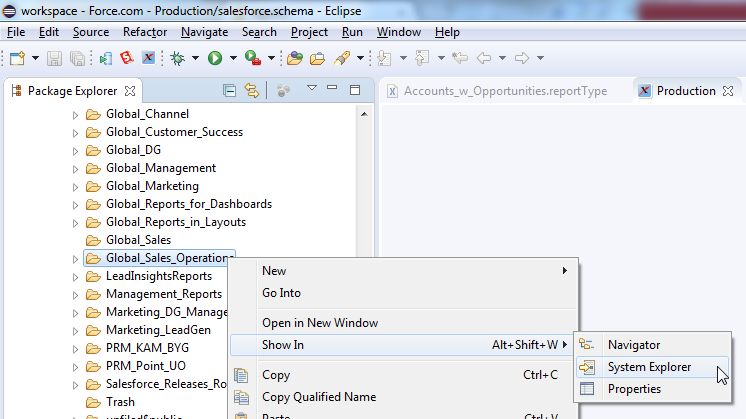Viewport: 746px width, 419px height.
Task: Click the New wizard toolbar icon
Action: [x=18, y=58]
